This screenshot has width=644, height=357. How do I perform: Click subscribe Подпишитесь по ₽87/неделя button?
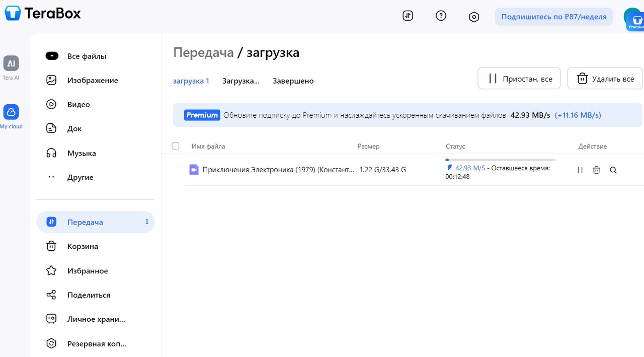click(x=554, y=17)
